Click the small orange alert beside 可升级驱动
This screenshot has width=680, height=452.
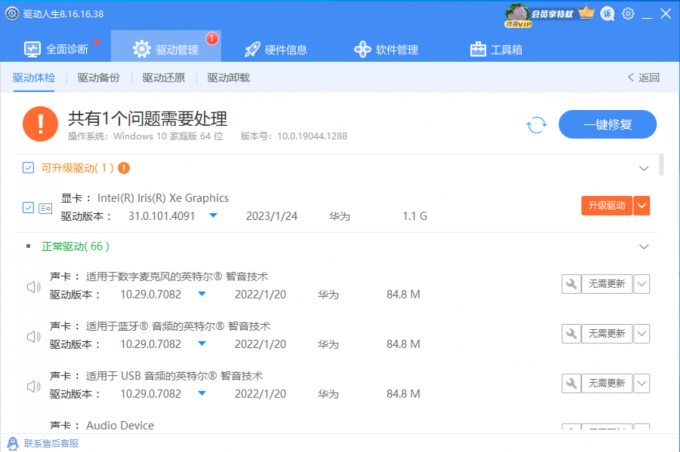click(124, 168)
